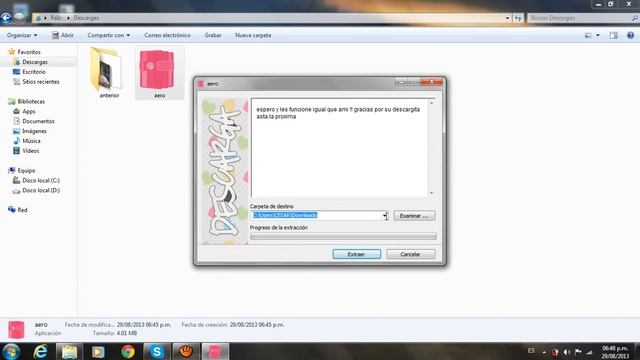The image size is (640, 360).
Task: Select Disco local (C:)
Action: tap(41, 180)
